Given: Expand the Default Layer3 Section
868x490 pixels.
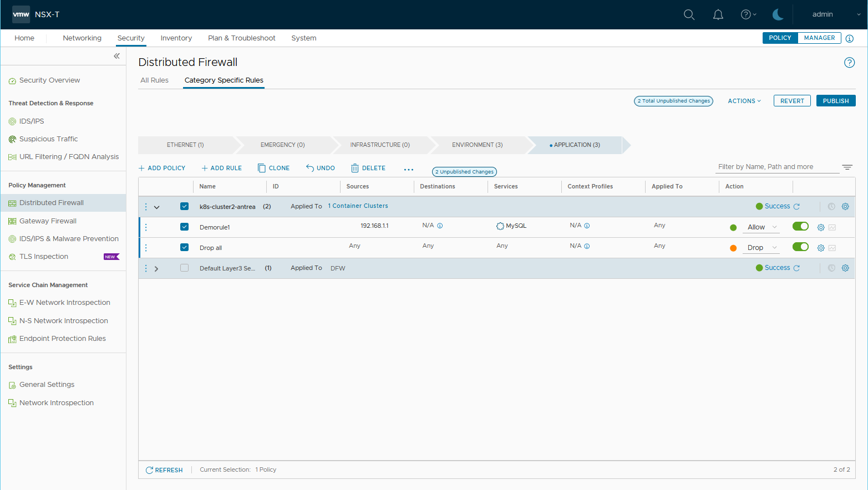Looking at the screenshot, I should (x=156, y=269).
